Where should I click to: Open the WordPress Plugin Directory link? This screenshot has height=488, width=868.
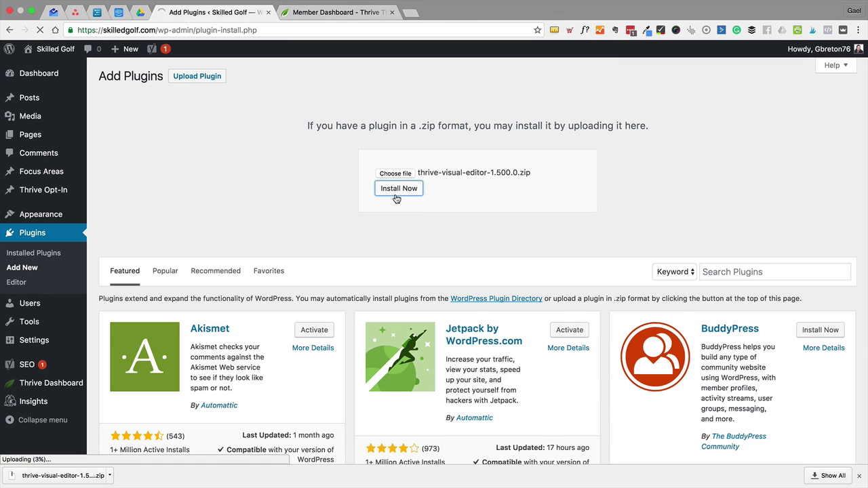496,298
